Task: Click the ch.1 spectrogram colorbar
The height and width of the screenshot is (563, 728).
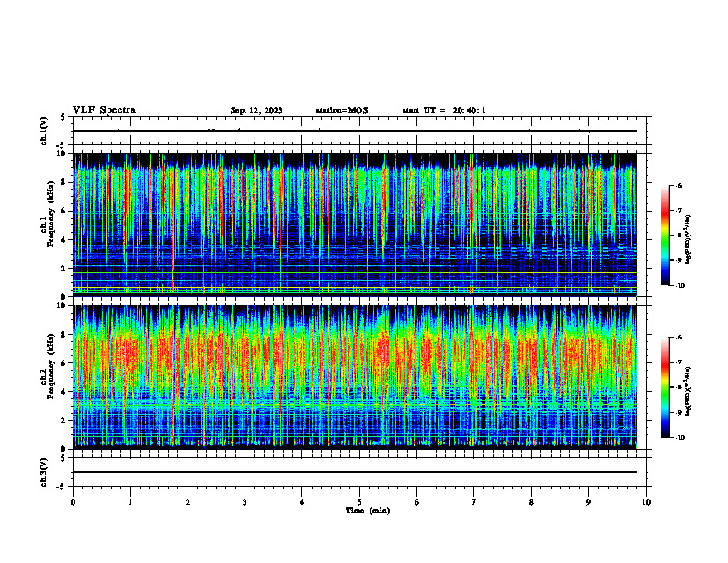Action: click(x=665, y=236)
